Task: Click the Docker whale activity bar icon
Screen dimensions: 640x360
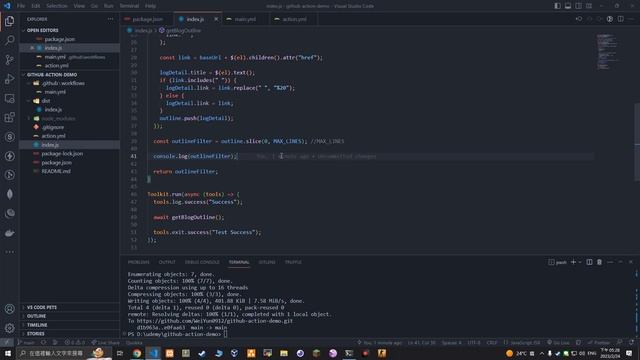Action: click(x=9, y=233)
